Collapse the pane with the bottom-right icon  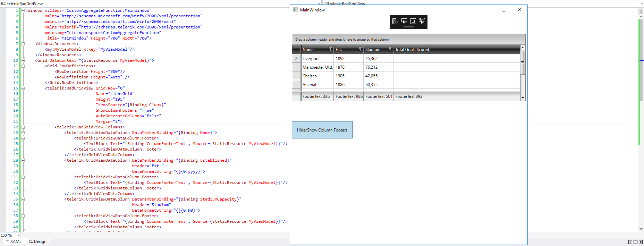[x=641, y=242]
